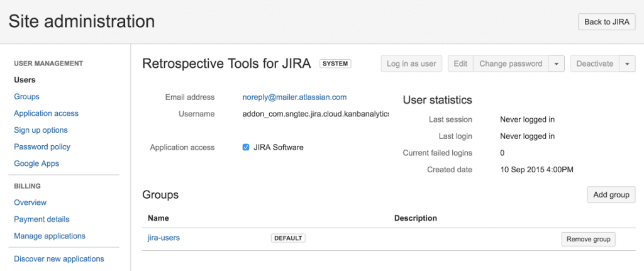Click the Created date value 10 Sep 2015
Image resolution: width=644 pixels, height=271 pixels.
click(x=536, y=170)
